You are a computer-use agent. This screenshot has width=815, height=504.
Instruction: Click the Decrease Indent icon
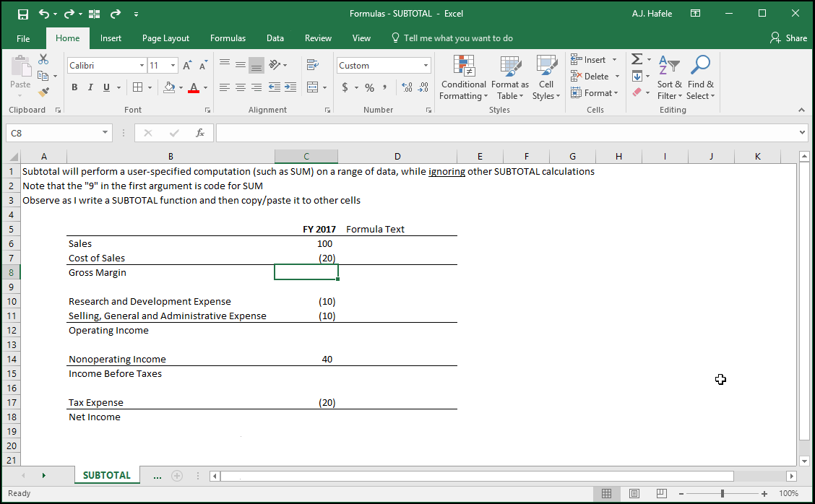[x=275, y=87]
